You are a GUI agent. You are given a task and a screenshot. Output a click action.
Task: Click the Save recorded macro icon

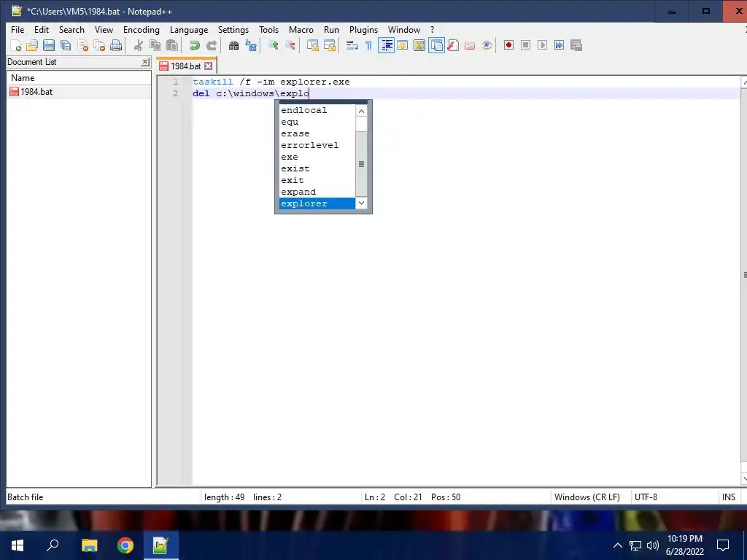pyautogui.click(x=576, y=45)
